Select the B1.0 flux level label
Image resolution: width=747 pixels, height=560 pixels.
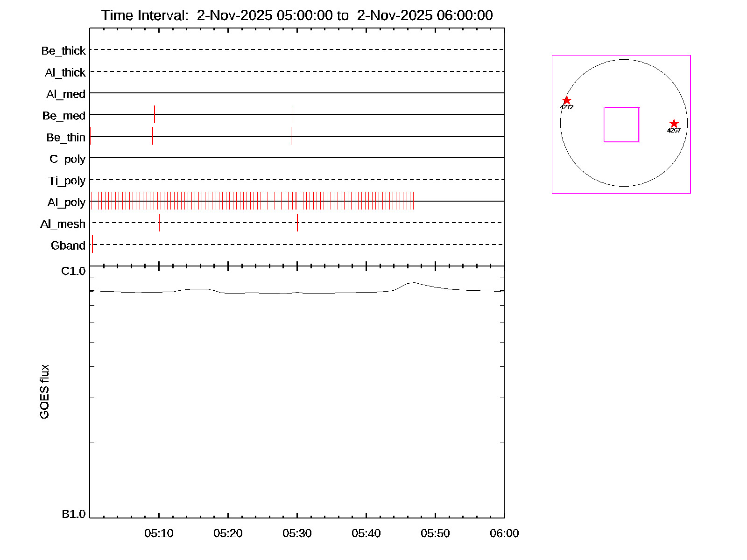coord(73,514)
